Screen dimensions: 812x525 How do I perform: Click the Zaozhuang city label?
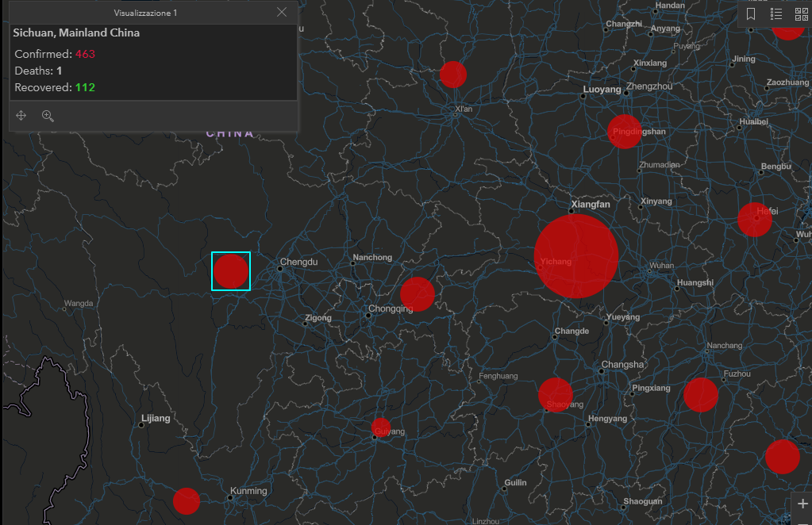pos(787,82)
